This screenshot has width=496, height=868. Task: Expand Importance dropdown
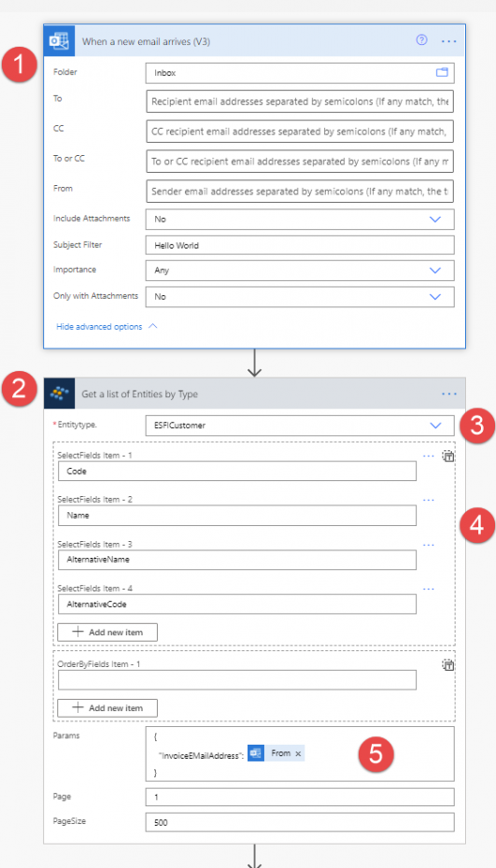point(435,271)
